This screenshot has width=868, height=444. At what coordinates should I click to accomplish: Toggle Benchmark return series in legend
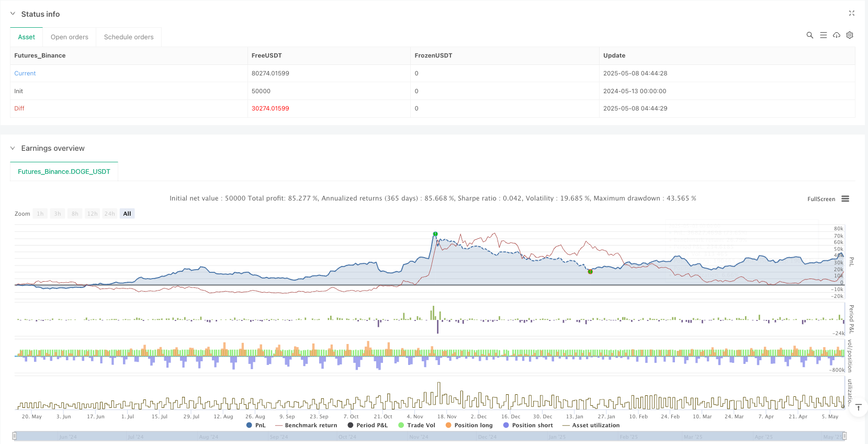[x=306, y=425]
